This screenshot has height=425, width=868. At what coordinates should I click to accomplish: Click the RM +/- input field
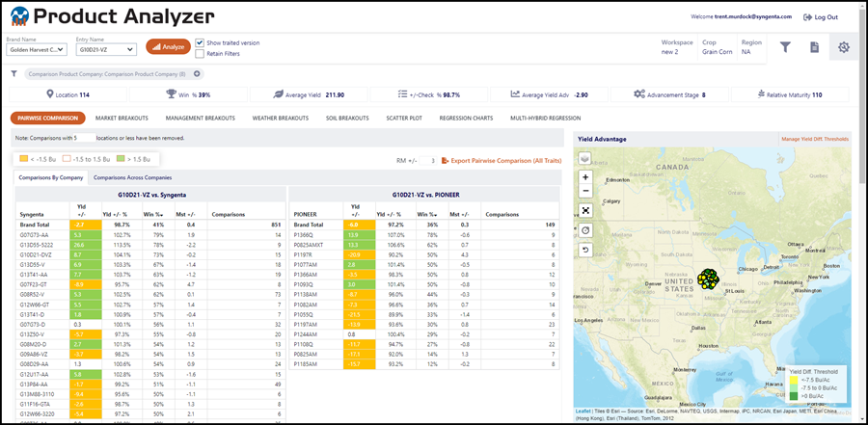(x=427, y=161)
